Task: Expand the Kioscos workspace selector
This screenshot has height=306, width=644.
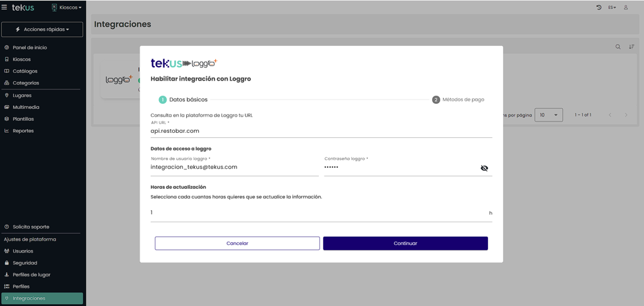Action: [x=67, y=8]
